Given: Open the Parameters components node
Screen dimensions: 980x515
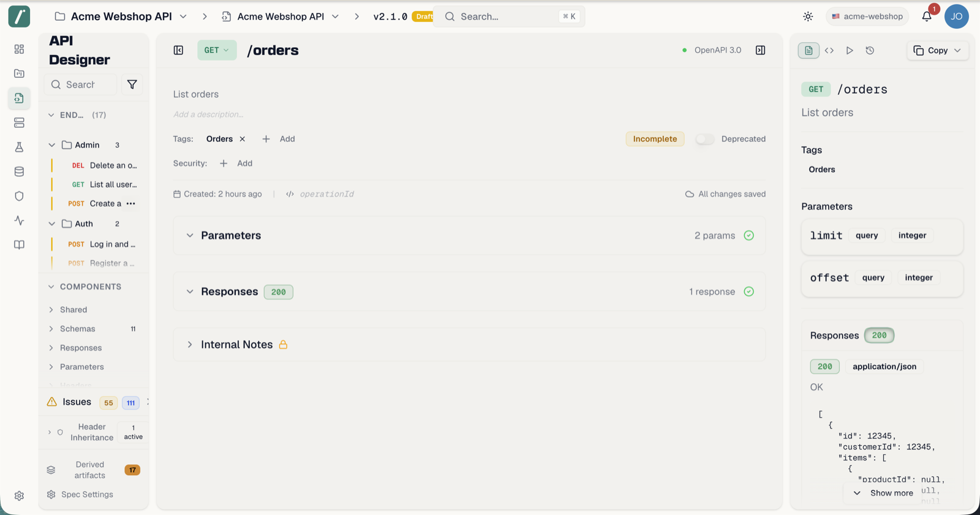Looking at the screenshot, I should pos(82,367).
